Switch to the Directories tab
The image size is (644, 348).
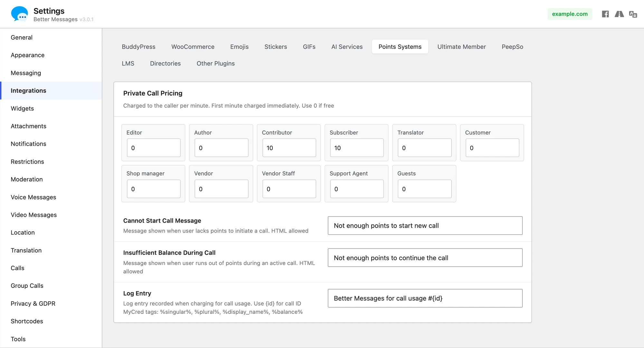(x=165, y=63)
